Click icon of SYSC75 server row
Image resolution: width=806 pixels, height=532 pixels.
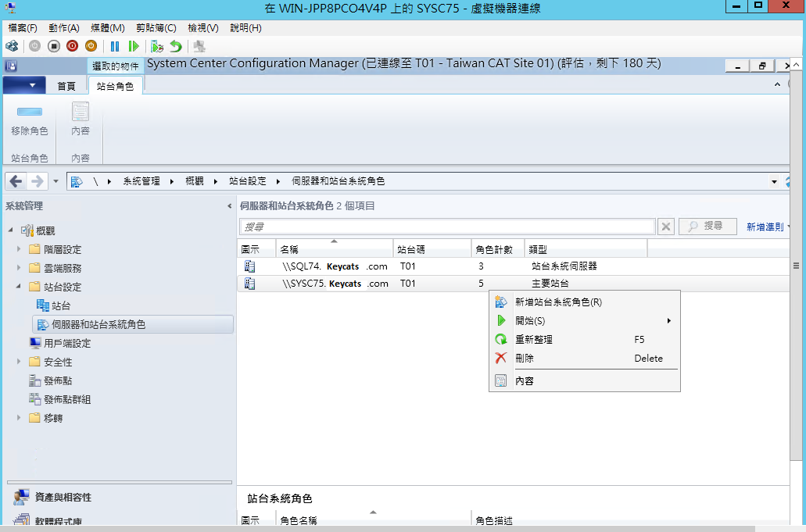pos(250,284)
